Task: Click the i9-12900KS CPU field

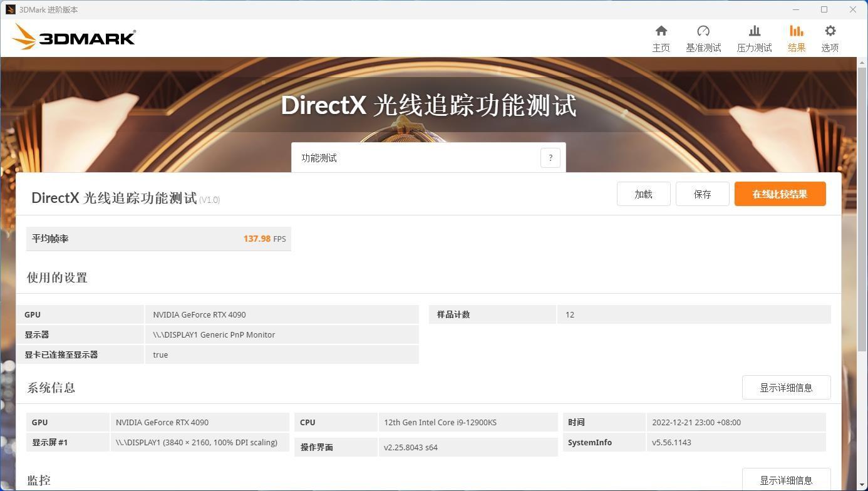Action: 468,422
